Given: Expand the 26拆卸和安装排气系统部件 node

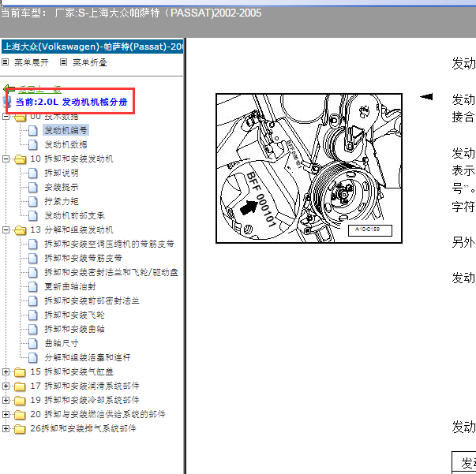Looking at the screenshot, I should coord(6,428).
